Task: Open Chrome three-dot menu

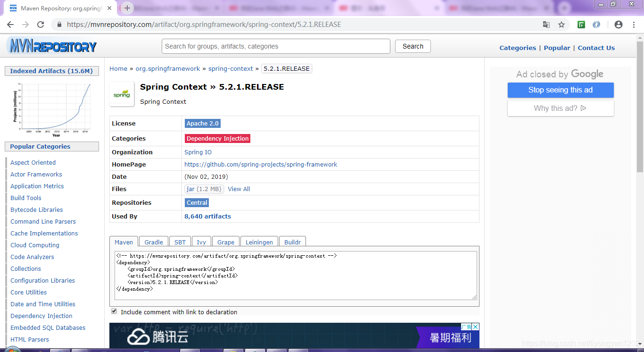Action: tap(633, 25)
